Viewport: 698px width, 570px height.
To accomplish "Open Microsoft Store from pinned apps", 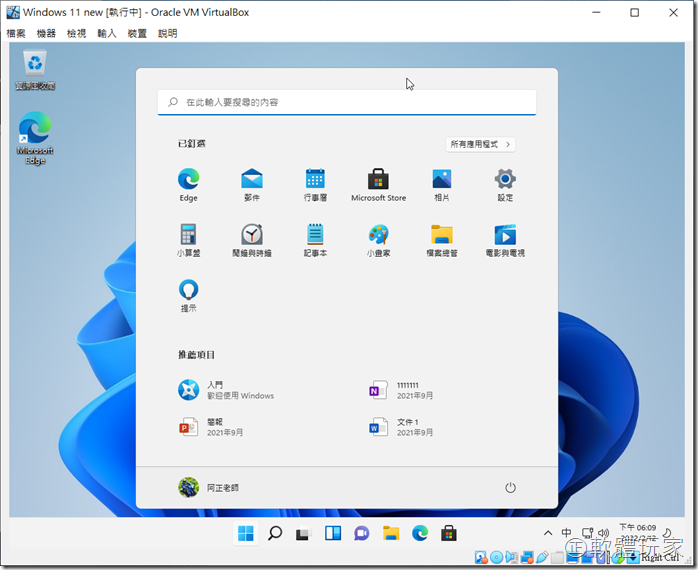I will pos(378,181).
